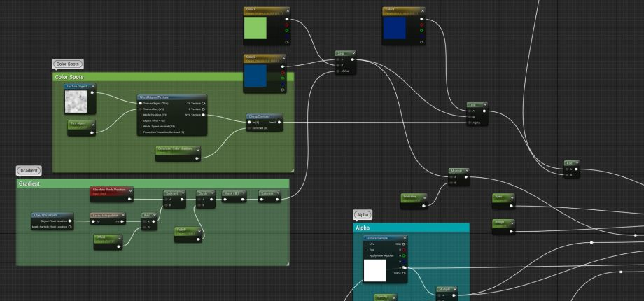This screenshot has width=644, height=301.
Task: Click the Texture Object node output pin
Action: (x=92, y=93)
